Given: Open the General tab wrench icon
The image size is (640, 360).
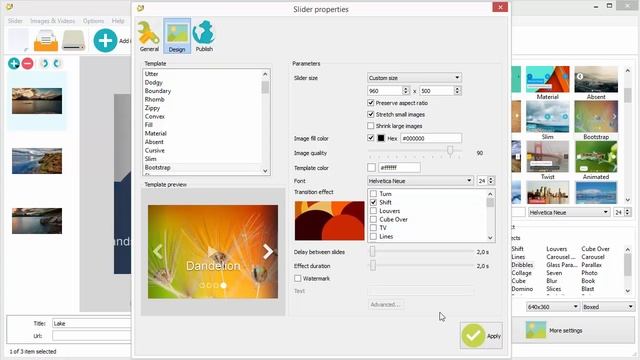Looking at the screenshot, I should coord(149,33).
